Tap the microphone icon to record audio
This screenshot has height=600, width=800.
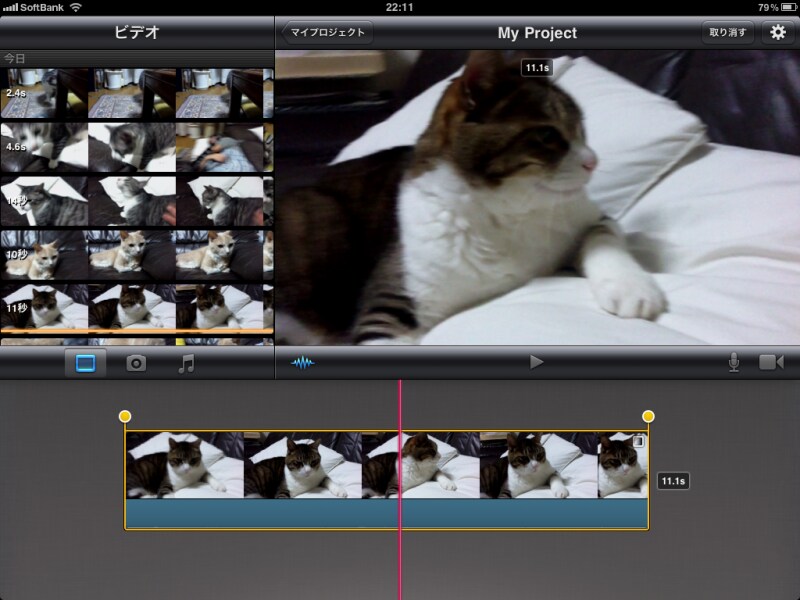tap(733, 362)
